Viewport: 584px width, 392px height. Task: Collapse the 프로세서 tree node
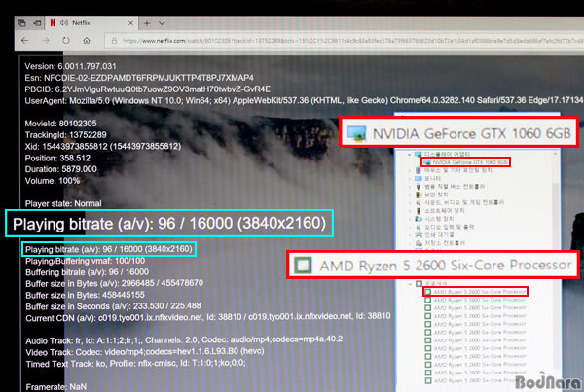[x=410, y=284]
